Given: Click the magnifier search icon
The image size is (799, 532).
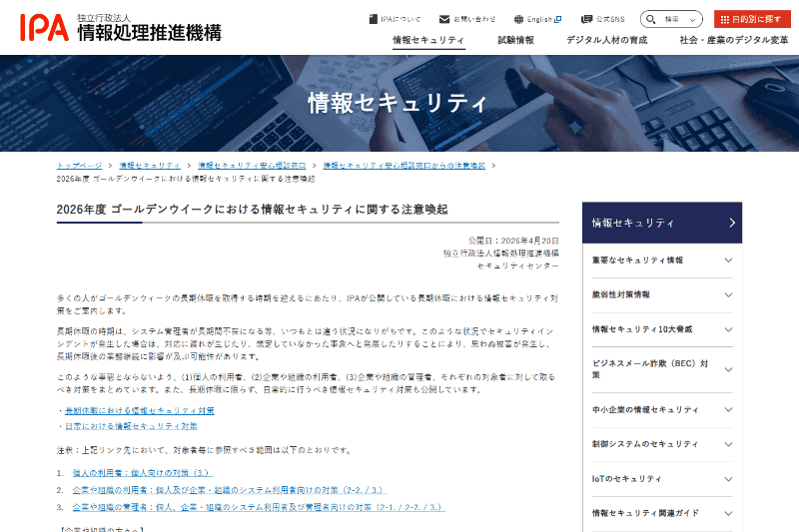Looking at the screenshot, I should coord(651,19).
